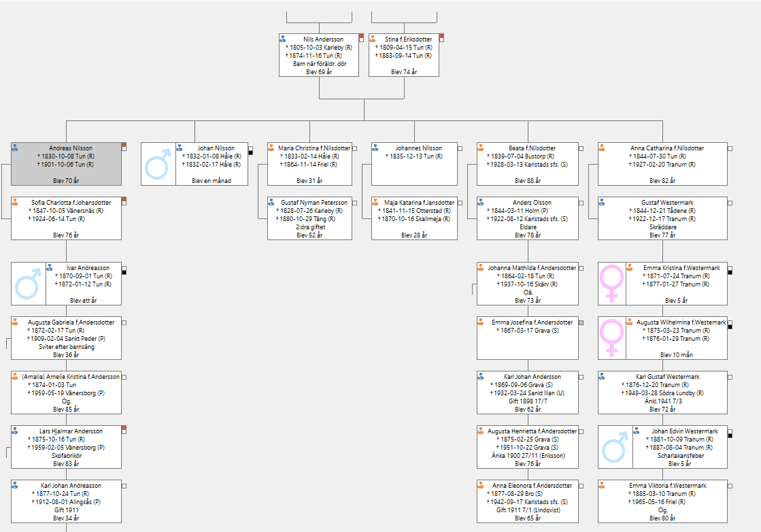Click the large male symbol beside Johan Nilsson

click(158, 164)
